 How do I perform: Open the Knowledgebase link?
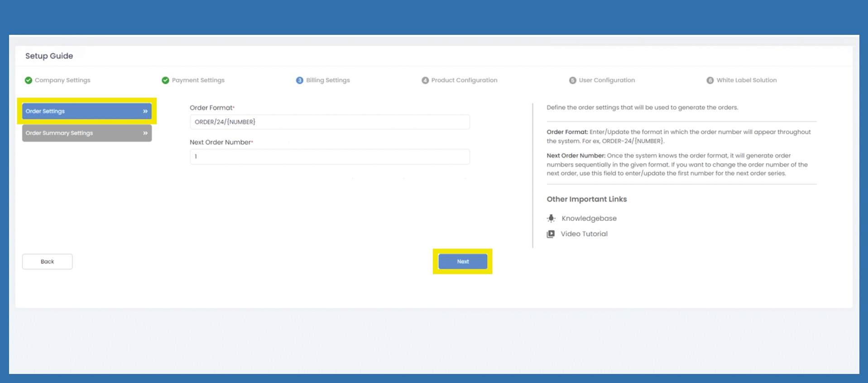589,218
